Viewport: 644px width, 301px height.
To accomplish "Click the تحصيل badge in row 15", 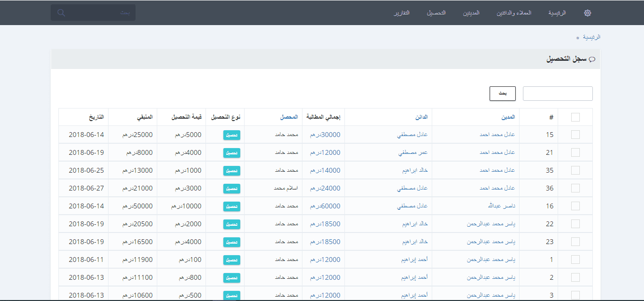I will [232, 135].
